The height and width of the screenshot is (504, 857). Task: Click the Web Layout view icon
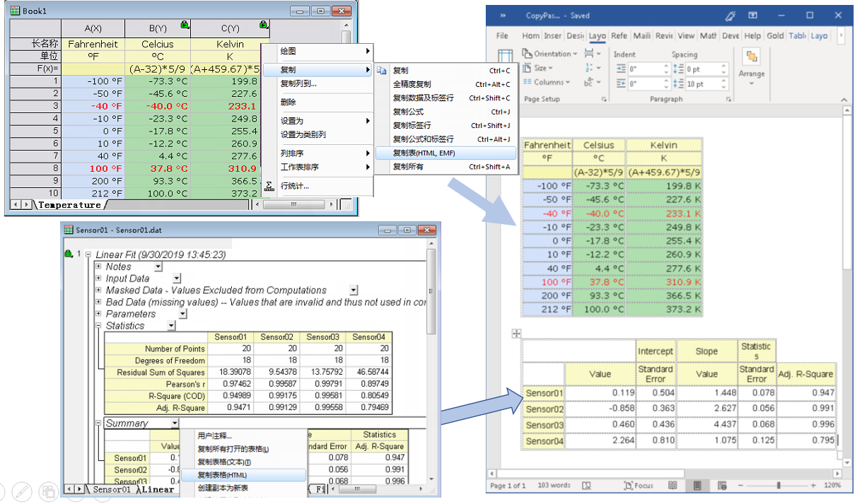point(721,486)
